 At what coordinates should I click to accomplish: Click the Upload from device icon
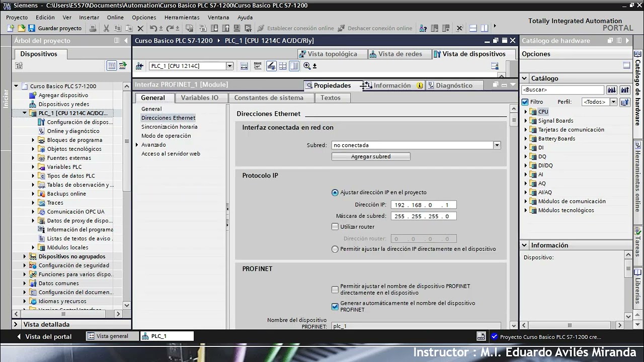[x=226, y=29]
